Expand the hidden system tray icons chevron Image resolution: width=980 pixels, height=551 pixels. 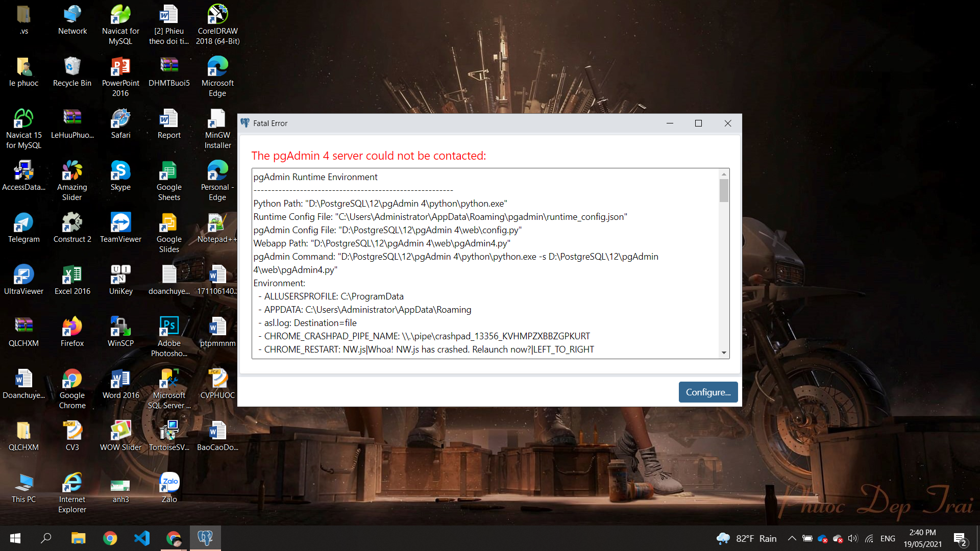point(792,538)
